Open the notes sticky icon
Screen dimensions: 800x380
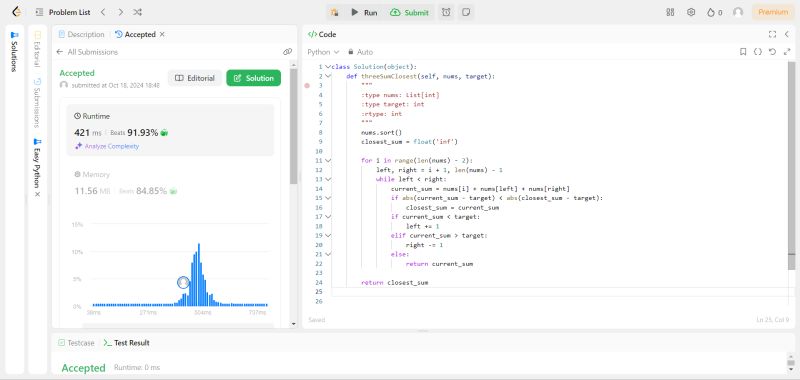(465, 12)
